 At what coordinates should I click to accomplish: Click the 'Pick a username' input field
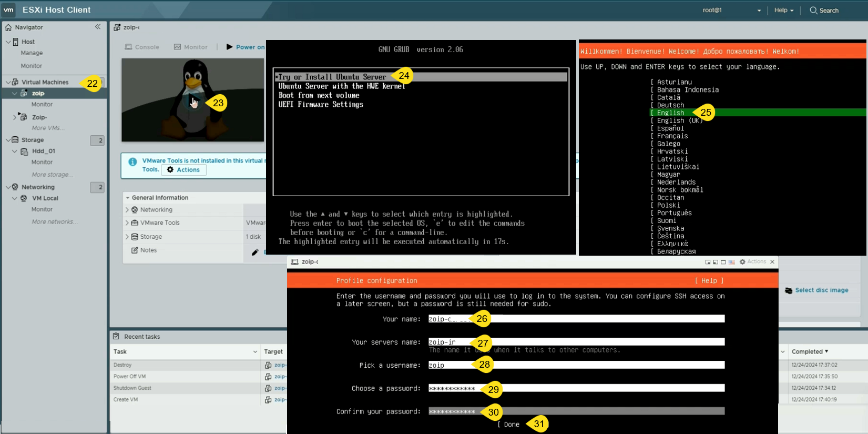point(576,365)
